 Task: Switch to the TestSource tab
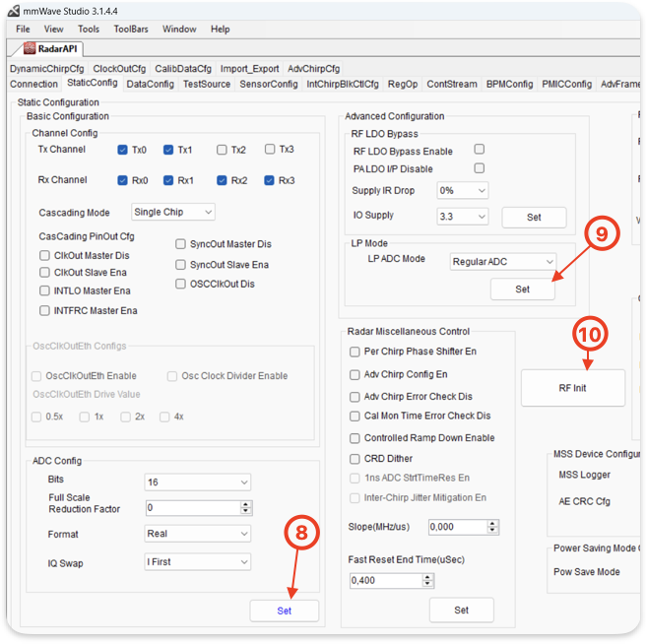pos(207,84)
